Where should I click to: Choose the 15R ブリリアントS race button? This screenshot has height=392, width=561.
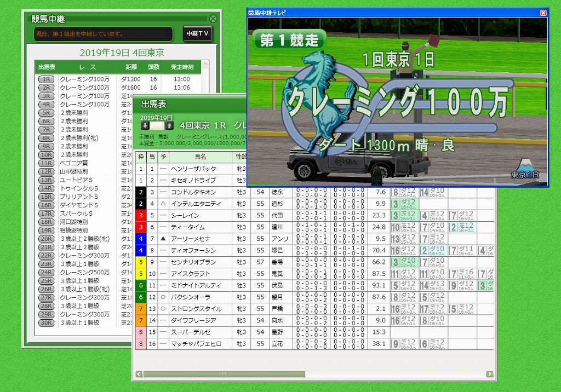[x=47, y=197]
